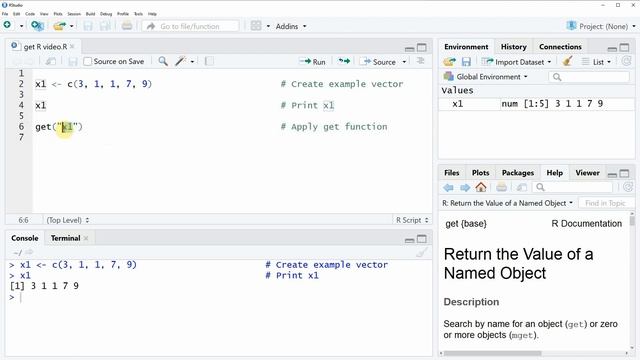
Task: Expand the recent files dropdown arrow
Action: 71,26
